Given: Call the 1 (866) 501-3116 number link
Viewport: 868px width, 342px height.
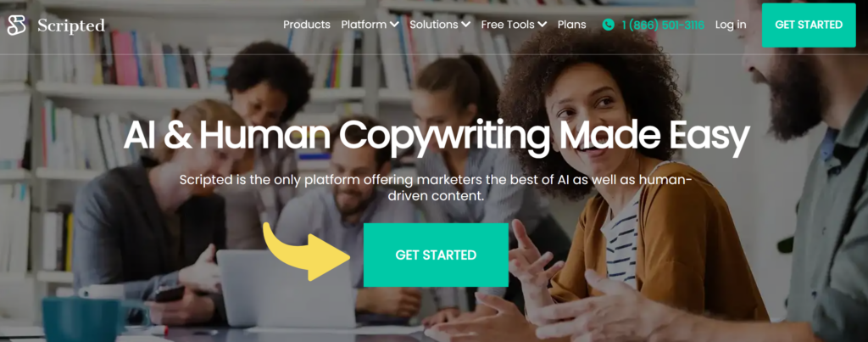Looking at the screenshot, I should (x=663, y=25).
